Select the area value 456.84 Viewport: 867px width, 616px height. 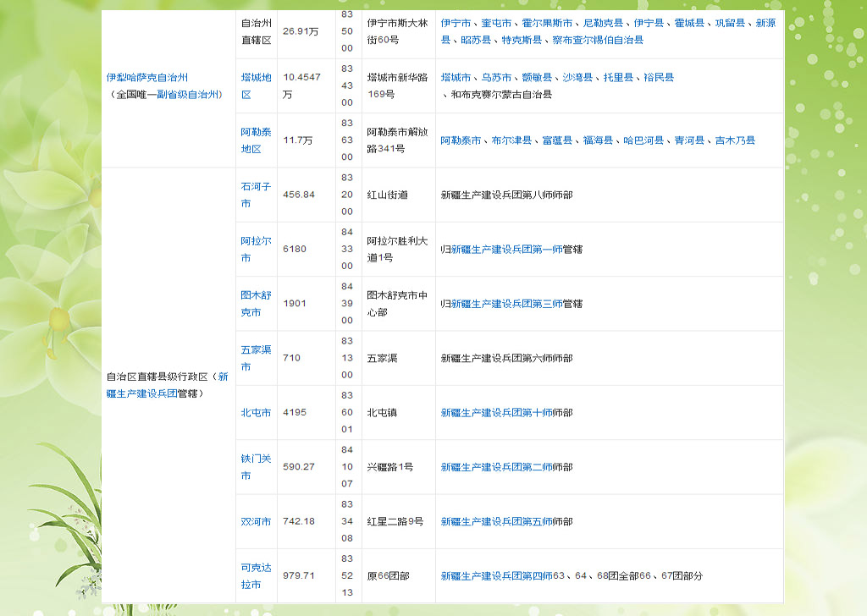[299, 195]
